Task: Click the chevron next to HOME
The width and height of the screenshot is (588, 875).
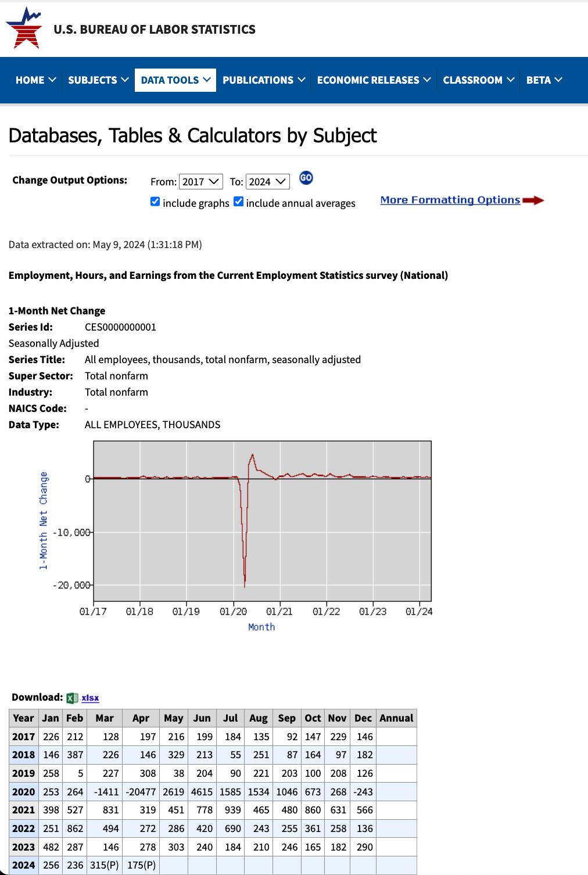Action: coord(52,80)
